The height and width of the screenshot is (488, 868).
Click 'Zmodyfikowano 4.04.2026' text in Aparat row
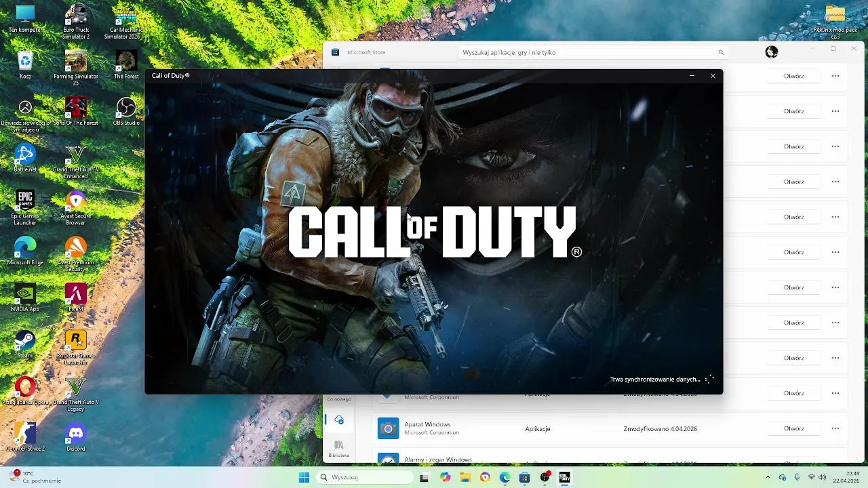[x=660, y=429]
